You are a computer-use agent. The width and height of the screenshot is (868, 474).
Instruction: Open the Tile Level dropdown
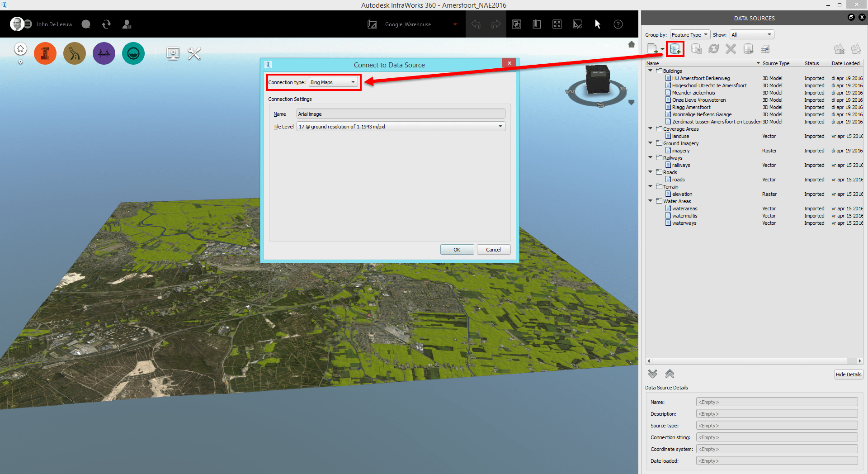click(500, 126)
